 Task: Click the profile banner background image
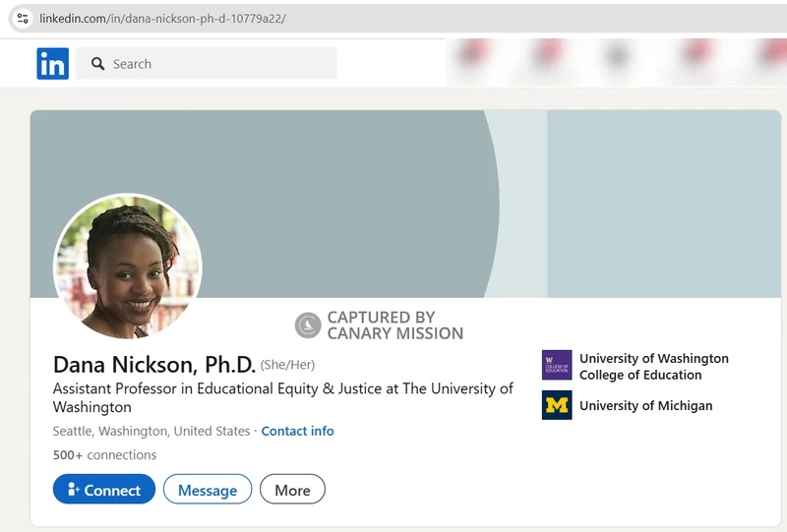(405, 204)
